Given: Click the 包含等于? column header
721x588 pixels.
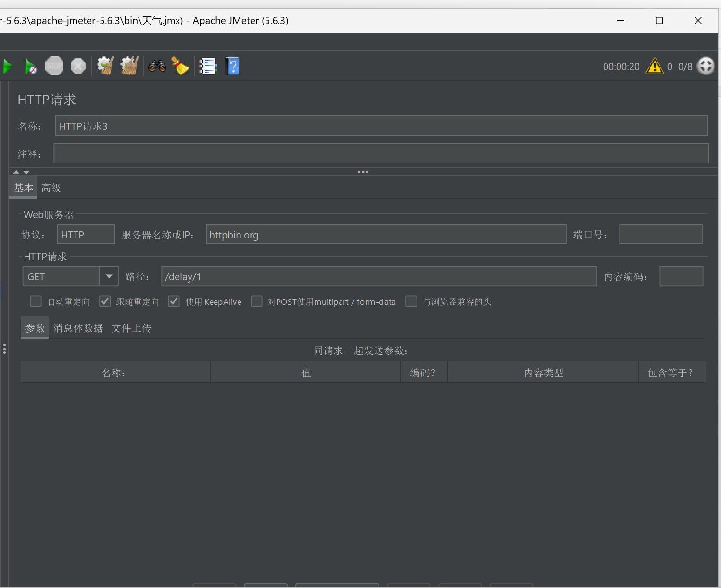Looking at the screenshot, I should tap(672, 373).
